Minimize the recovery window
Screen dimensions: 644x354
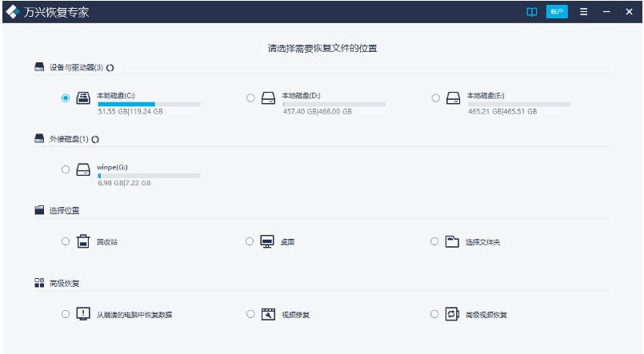(606, 12)
